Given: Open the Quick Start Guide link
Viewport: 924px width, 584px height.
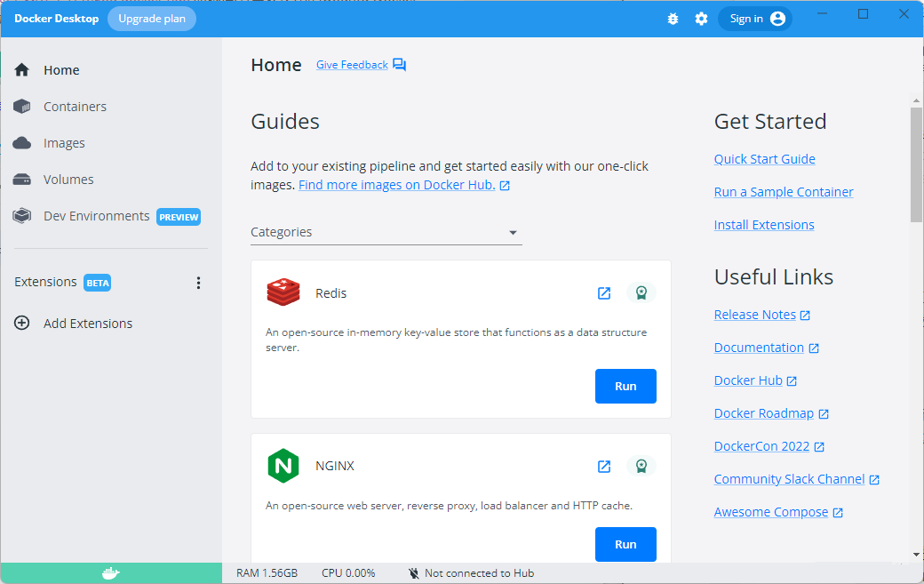Looking at the screenshot, I should click(764, 159).
